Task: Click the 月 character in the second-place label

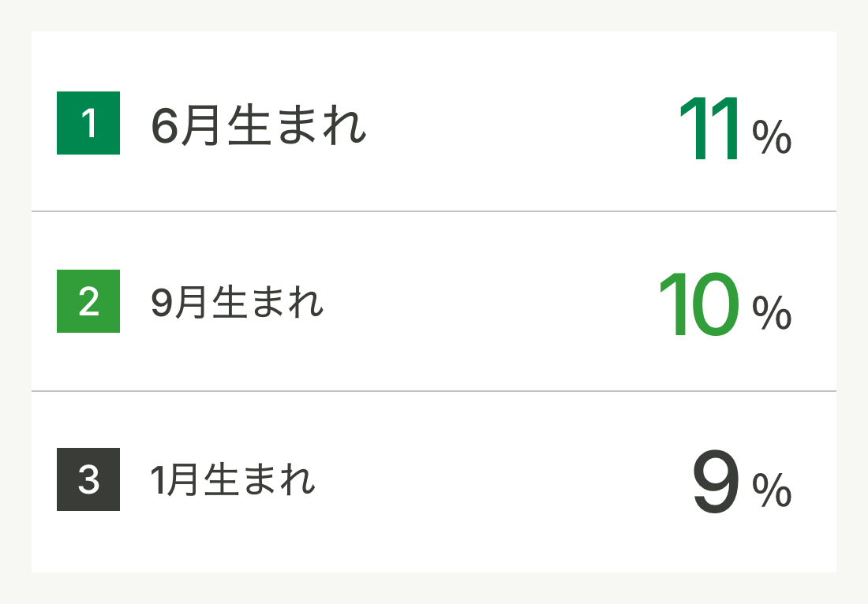Action: pos(192,303)
